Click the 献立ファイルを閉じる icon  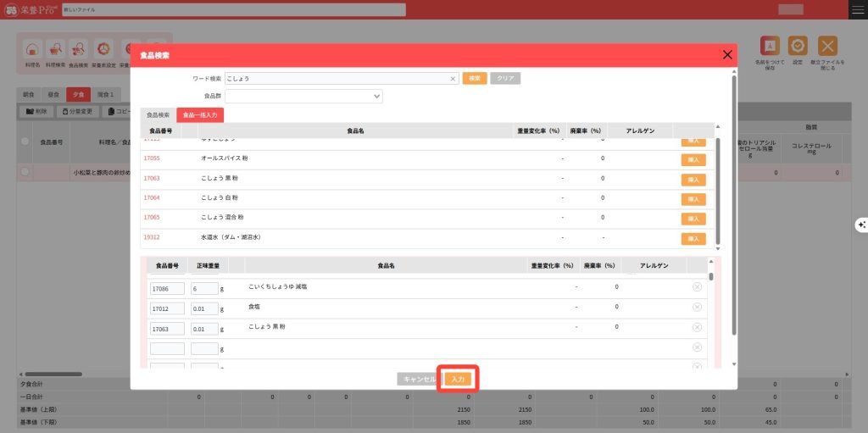click(x=827, y=47)
